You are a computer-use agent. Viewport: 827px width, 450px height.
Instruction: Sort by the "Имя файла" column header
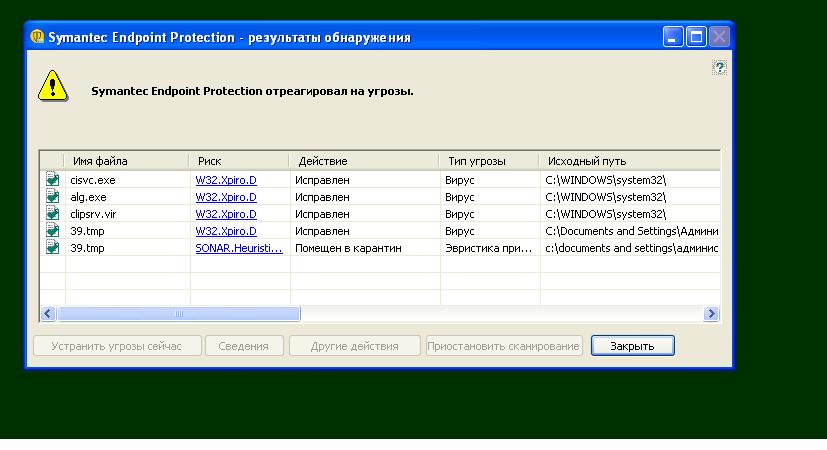pyautogui.click(x=126, y=161)
